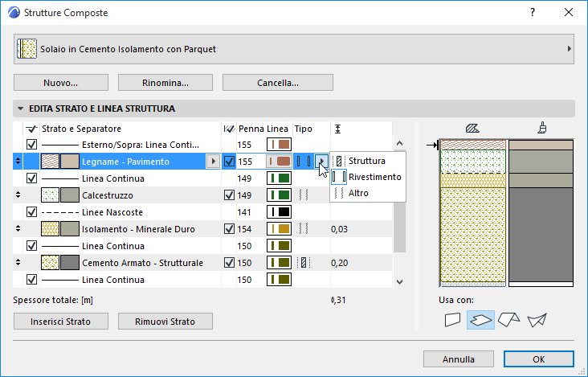
Task: Click the Inserisci Strato button
Action: click(x=61, y=322)
